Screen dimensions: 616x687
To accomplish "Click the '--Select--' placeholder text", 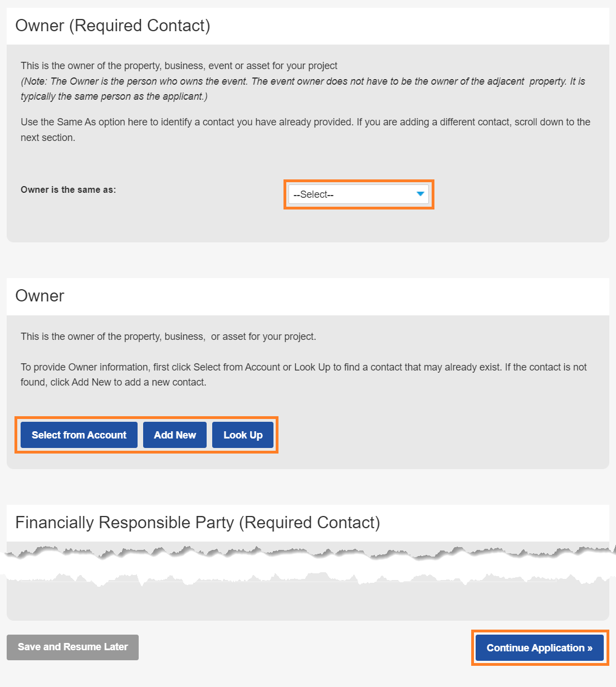I will click(x=314, y=194).
